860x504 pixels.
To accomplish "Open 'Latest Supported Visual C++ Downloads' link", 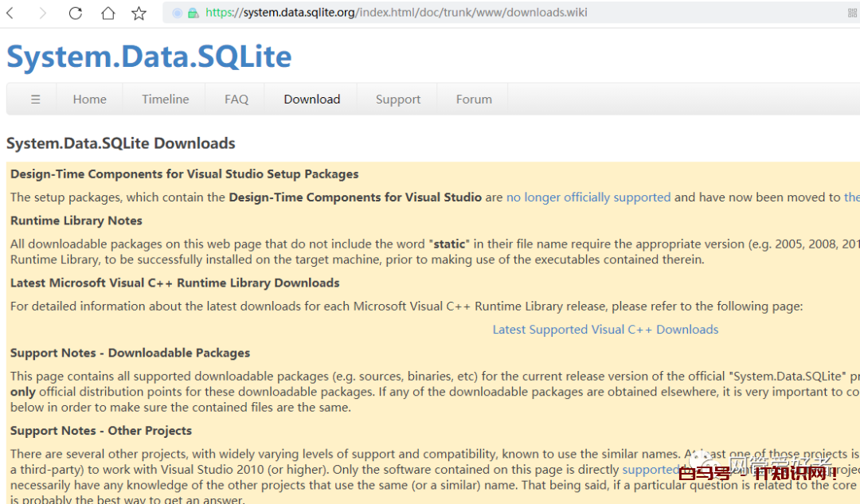I will 605,330.
